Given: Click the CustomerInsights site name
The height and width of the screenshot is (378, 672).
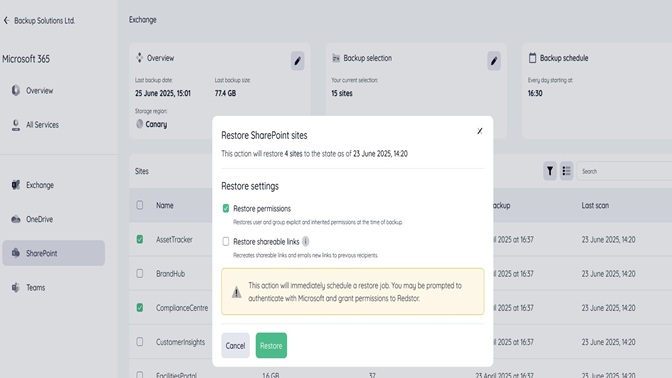Looking at the screenshot, I should (x=180, y=342).
